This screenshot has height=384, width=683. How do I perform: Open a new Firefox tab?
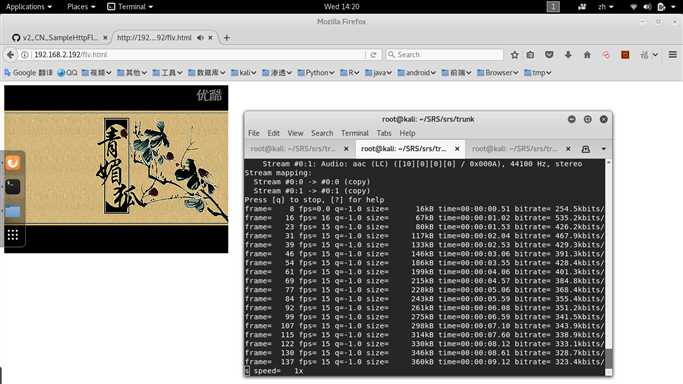click(x=227, y=37)
